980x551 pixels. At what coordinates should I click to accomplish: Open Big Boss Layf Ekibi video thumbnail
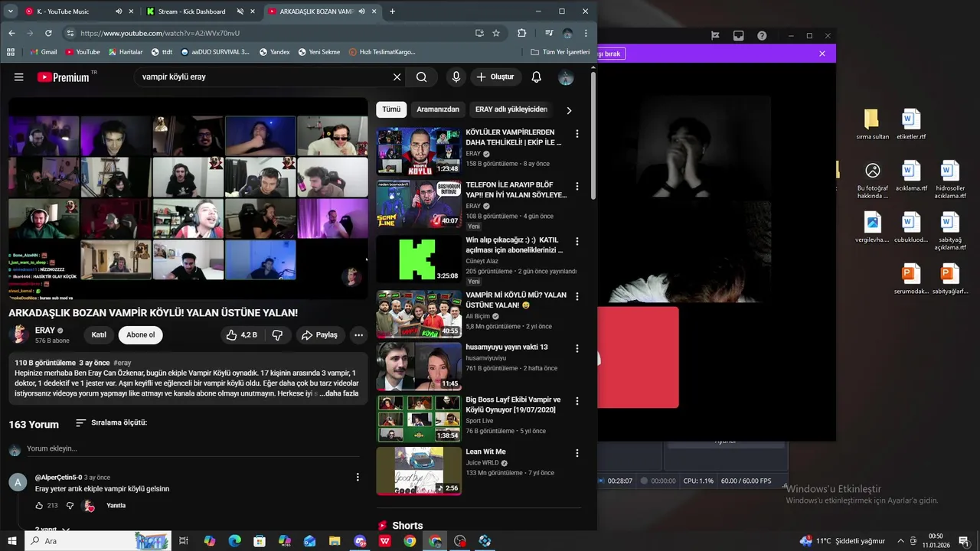tap(419, 419)
